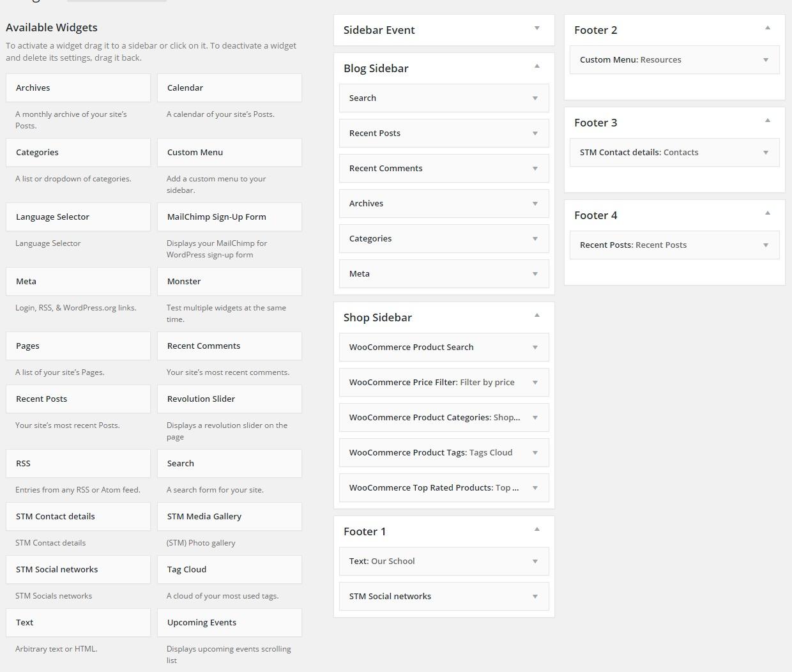The width and height of the screenshot is (792, 672).
Task: Click the Calendar available widget
Action: click(229, 88)
